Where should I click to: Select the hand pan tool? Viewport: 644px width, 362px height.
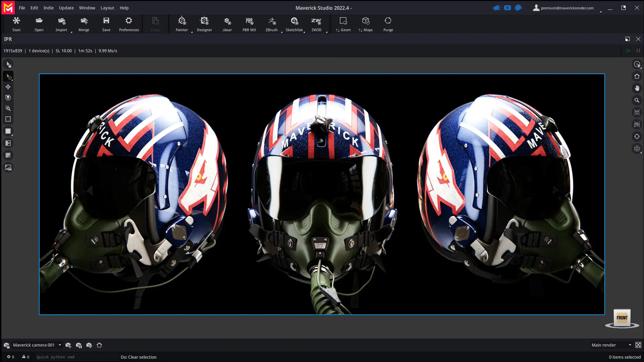(637, 88)
